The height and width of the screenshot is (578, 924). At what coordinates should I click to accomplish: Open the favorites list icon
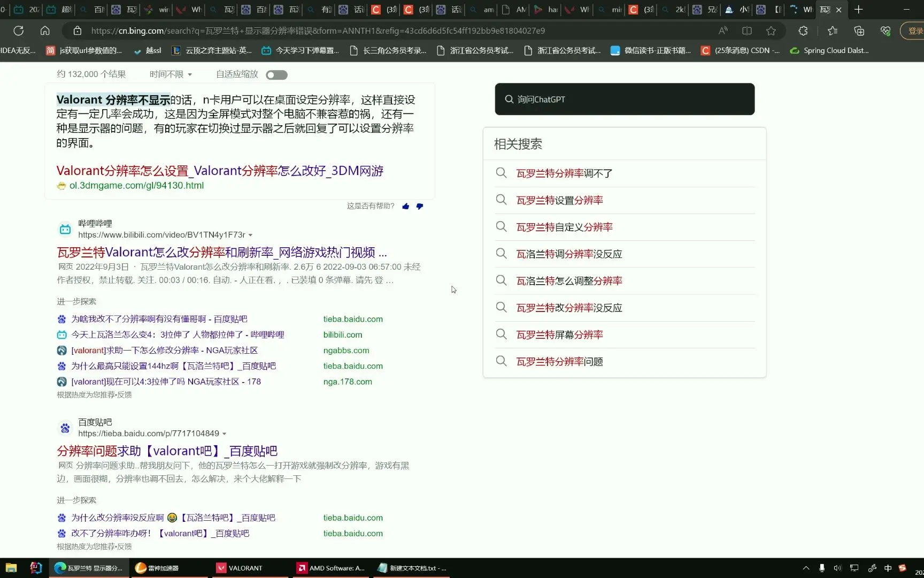tap(833, 31)
